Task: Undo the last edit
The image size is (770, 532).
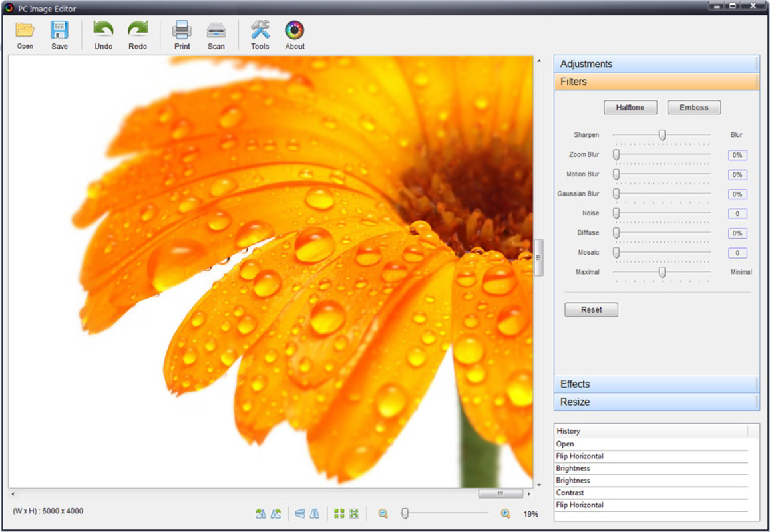Action: click(x=103, y=31)
